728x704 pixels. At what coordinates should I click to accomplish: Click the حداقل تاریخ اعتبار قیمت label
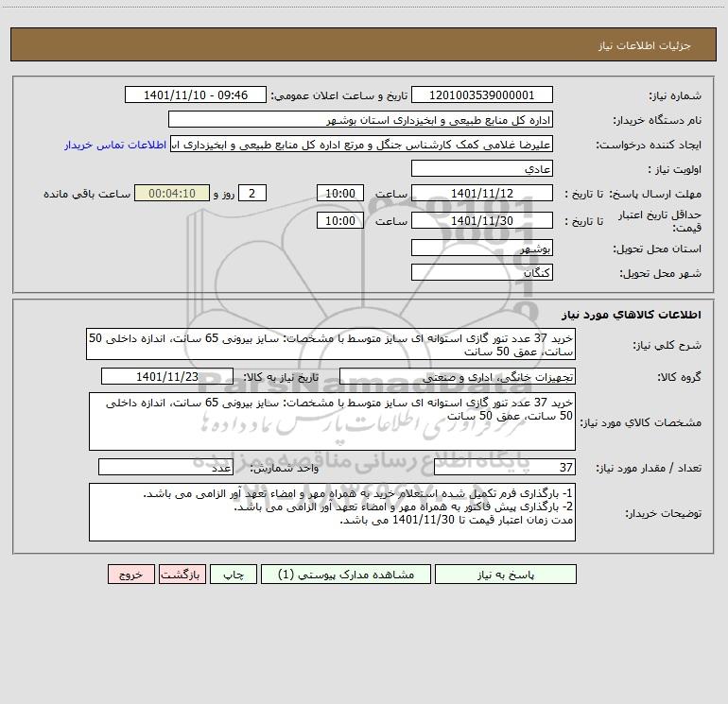(660, 221)
